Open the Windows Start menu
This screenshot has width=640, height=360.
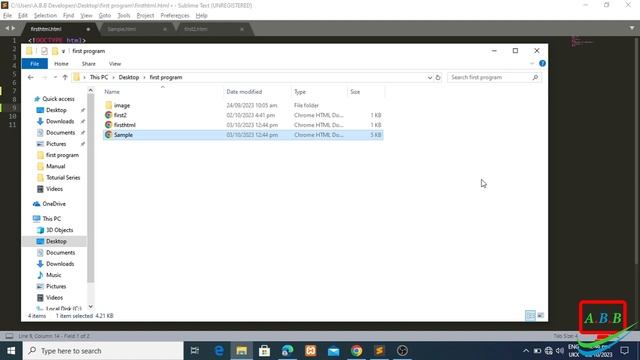tap(11, 351)
